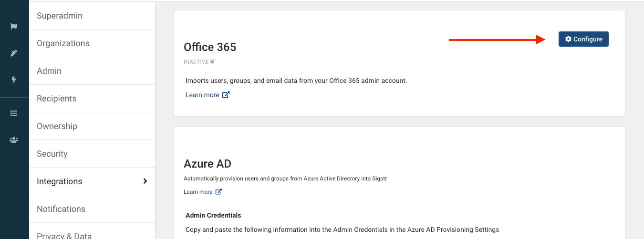644x239 pixels.
Task: Select the Integrations menu item
Action: pyautogui.click(x=92, y=181)
